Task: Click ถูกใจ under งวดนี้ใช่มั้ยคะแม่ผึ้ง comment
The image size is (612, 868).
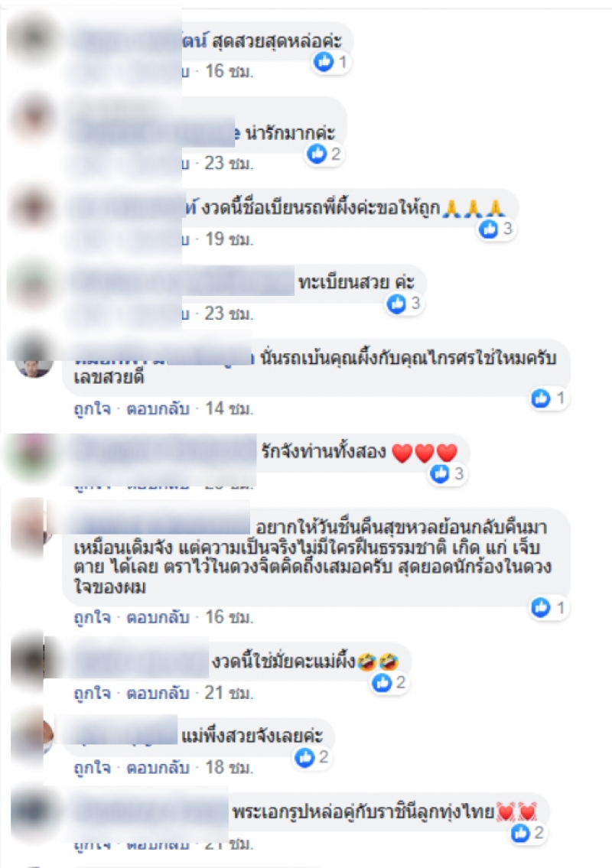Action: click(92, 693)
